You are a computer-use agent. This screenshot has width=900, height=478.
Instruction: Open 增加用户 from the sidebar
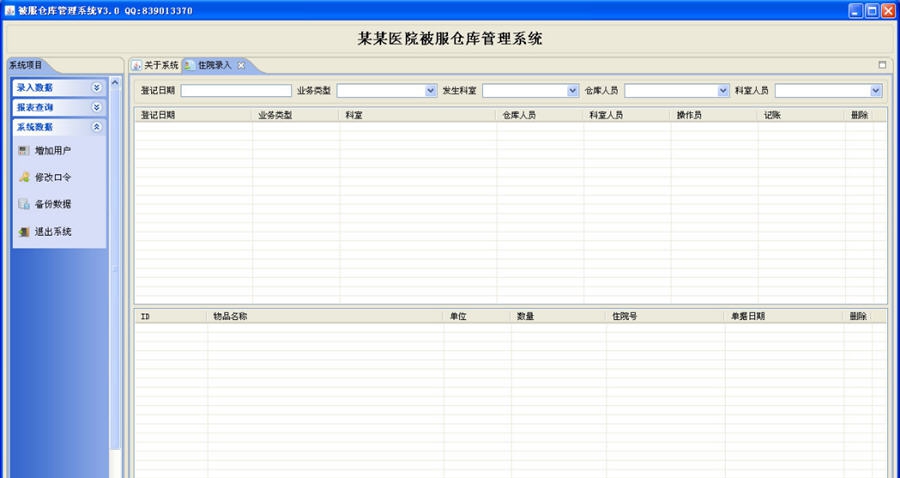53,150
